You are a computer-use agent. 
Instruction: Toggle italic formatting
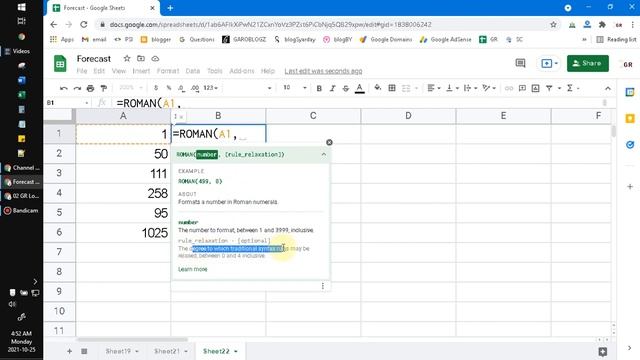point(332,88)
